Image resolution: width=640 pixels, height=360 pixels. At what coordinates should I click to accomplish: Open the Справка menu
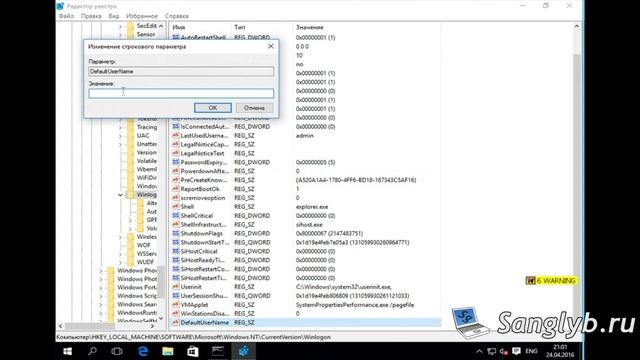[177, 16]
